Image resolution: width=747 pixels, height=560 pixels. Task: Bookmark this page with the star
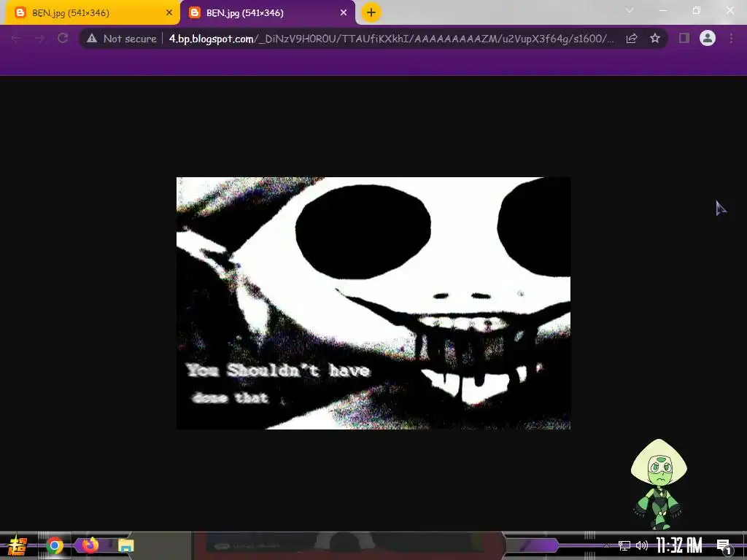655,39
